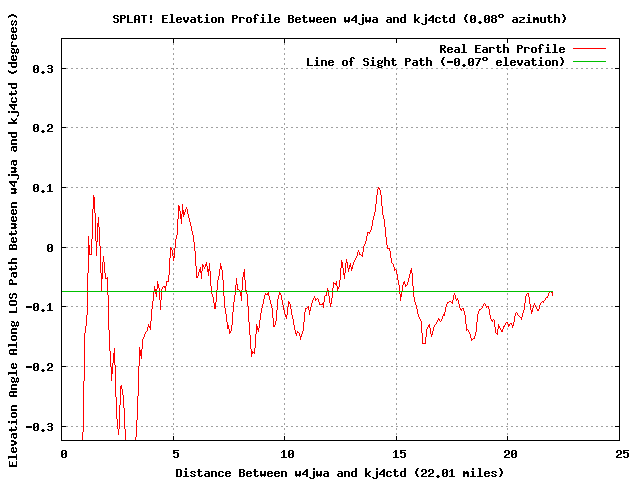640x480 pixels.
Task: Click the y-axis tick label -0.1
Action: pos(40,307)
